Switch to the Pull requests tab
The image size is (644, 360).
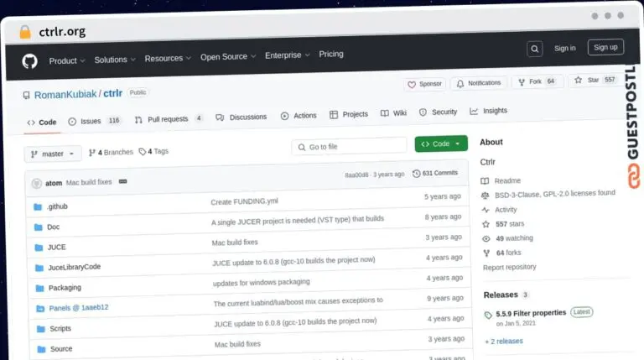coord(169,119)
